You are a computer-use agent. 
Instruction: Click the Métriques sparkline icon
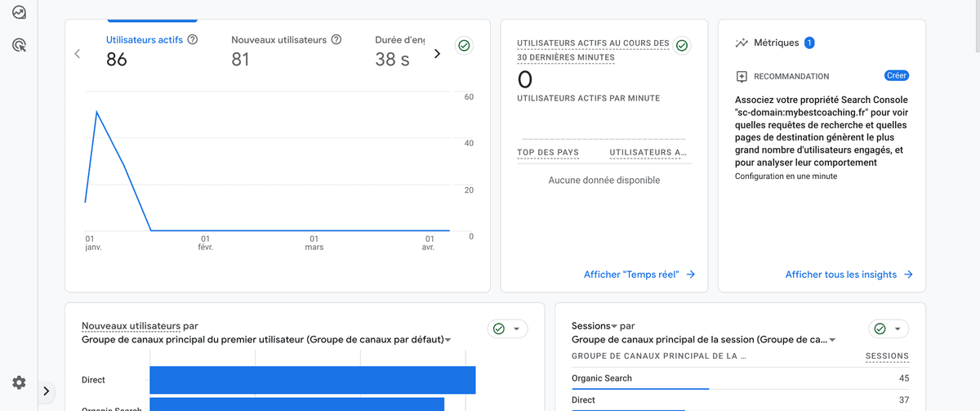(x=742, y=43)
